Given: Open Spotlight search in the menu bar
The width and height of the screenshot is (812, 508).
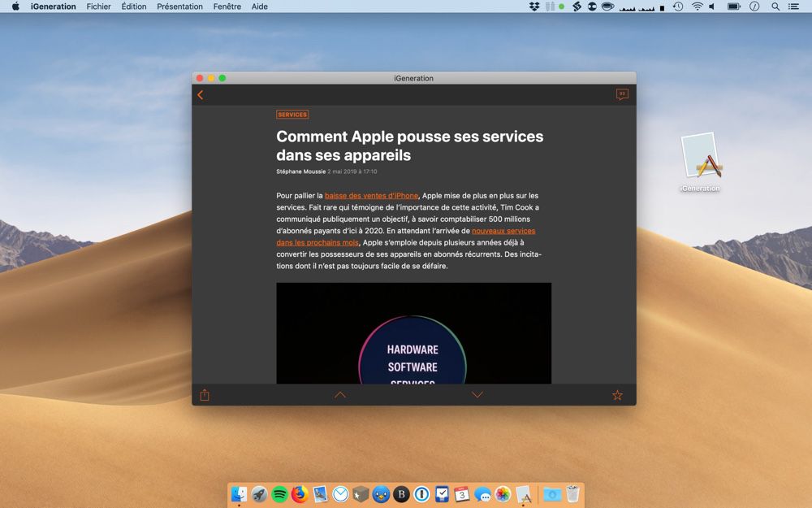Looking at the screenshot, I should 775,7.
